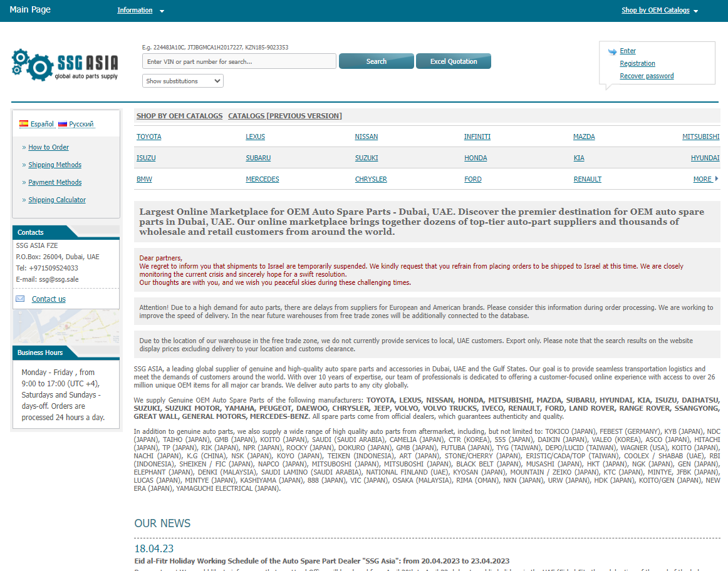The image size is (728, 571).
Task: Click the VIN or part number search field
Action: 239,61
